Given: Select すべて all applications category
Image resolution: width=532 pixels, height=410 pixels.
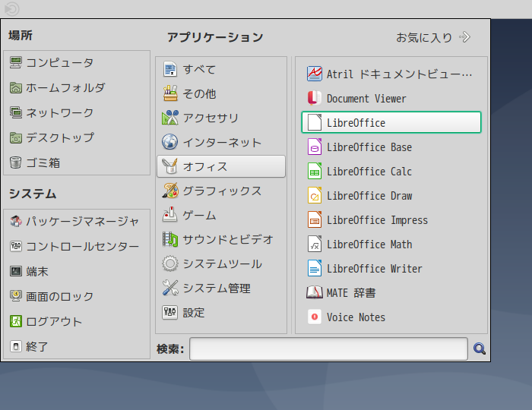Looking at the screenshot, I should click(221, 69).
